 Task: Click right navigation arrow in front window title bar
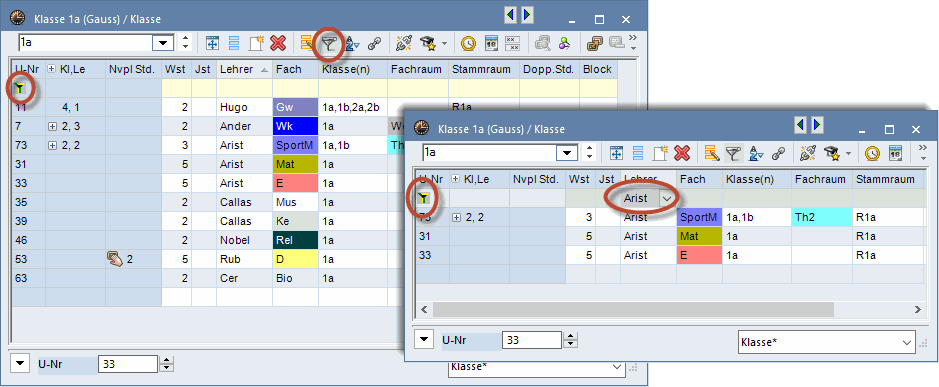click(817, 125)
